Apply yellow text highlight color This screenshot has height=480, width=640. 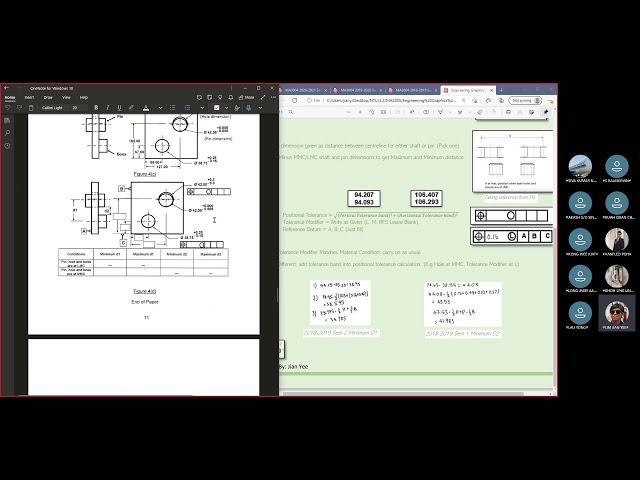(131, 108)
